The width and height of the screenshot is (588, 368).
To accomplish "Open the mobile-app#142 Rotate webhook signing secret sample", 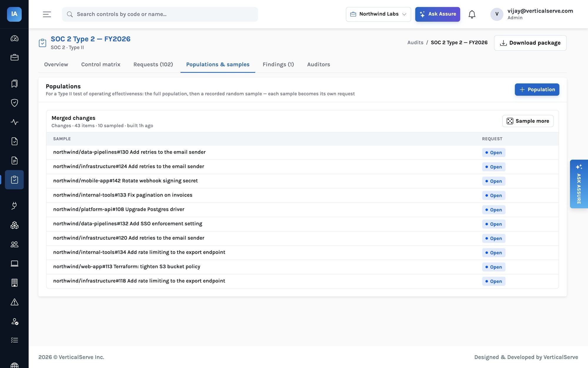I will (126, 181).
